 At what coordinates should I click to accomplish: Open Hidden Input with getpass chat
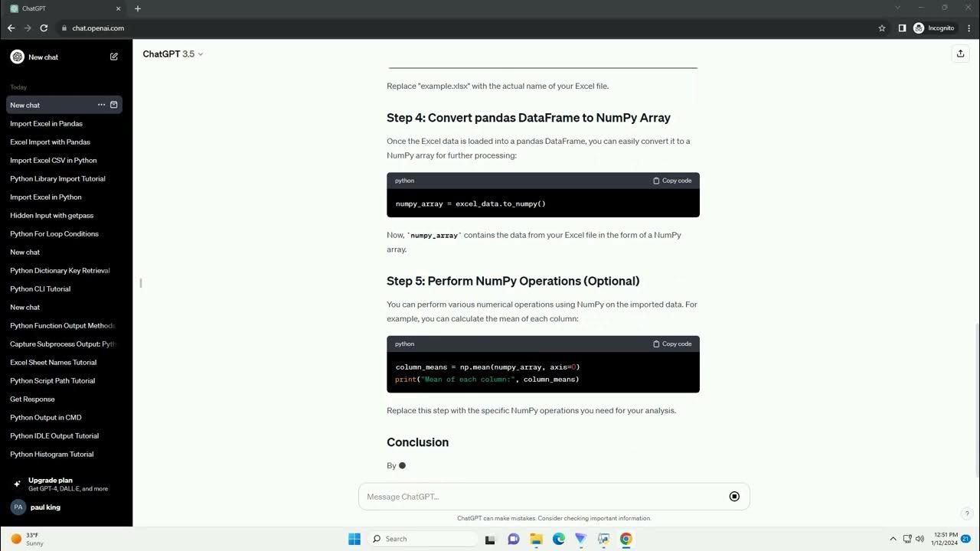[64, 215]
